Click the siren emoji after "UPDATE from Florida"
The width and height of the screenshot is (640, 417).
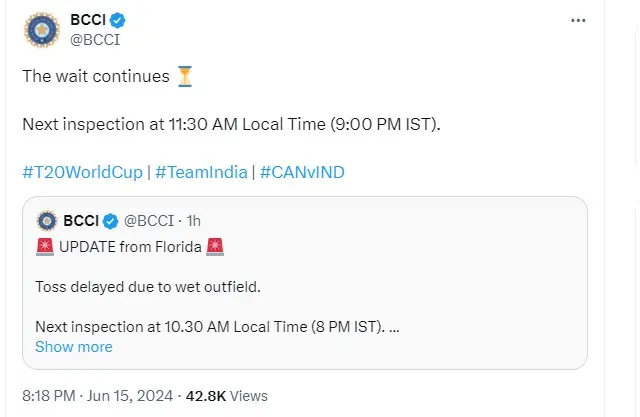click(x=214, y=246)
